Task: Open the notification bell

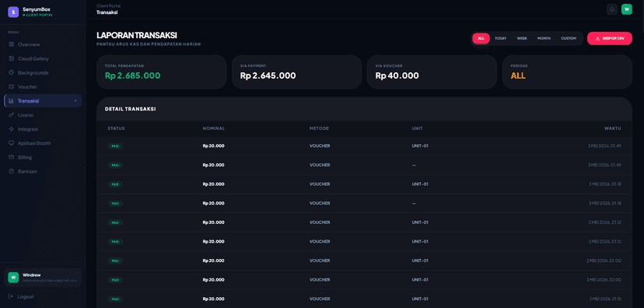Action: [612, 9]
